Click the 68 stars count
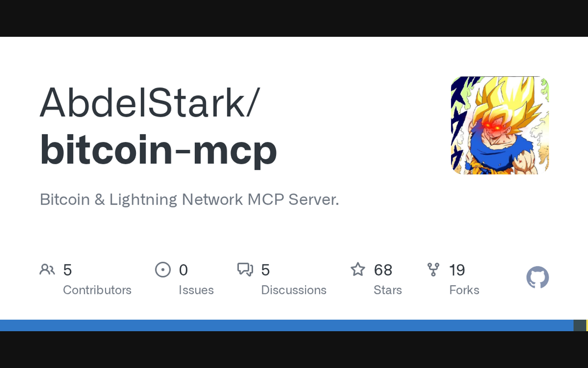The height and width of the screenshot is (368, 588). (383, 270)
